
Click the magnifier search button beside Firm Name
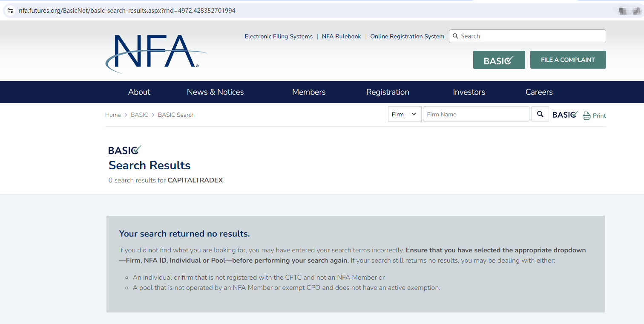pyautogui.click(x=540, y=114)
